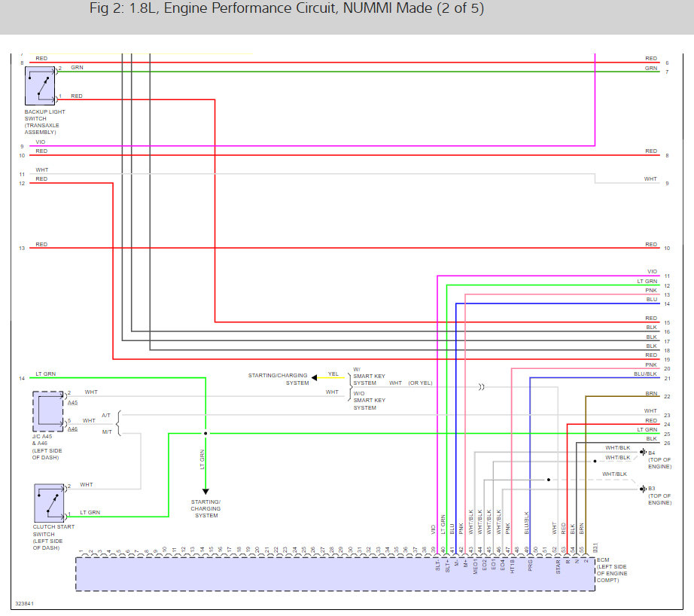This screenshot has height=616, width=694.
Task: Click the 'M/T' branch label
Action: [x=107, y=432]
